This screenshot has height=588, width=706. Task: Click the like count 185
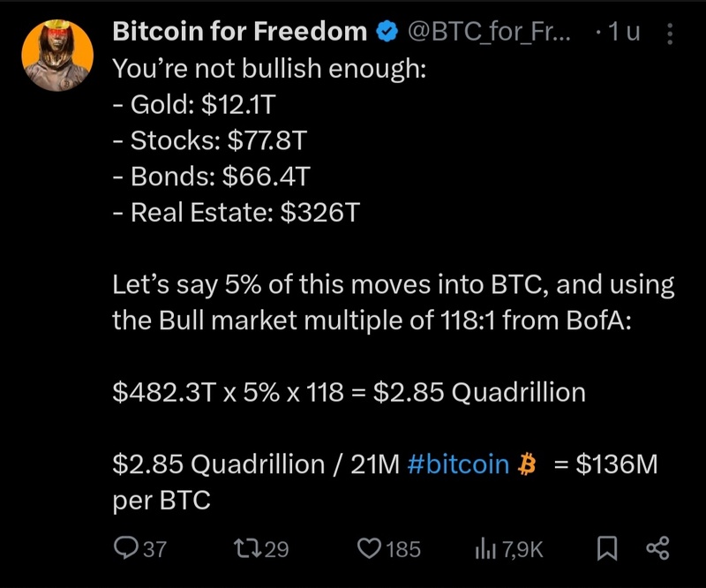[x=403, y=549]
